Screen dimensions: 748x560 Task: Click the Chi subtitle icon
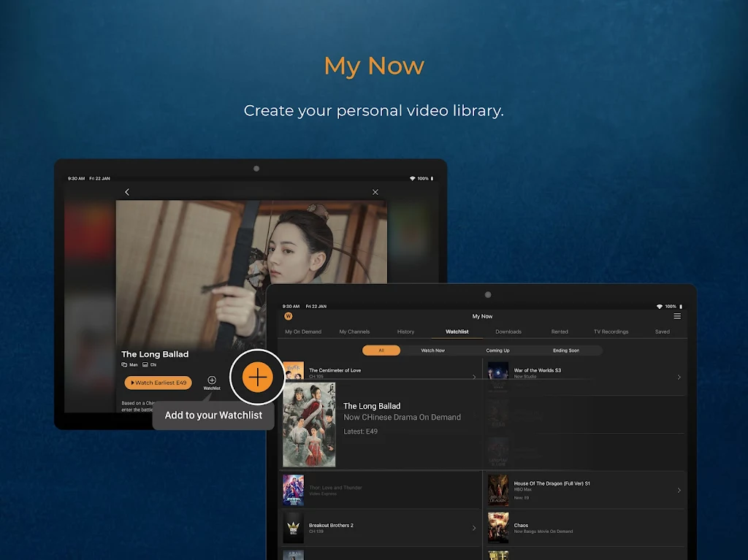[145, 364]
